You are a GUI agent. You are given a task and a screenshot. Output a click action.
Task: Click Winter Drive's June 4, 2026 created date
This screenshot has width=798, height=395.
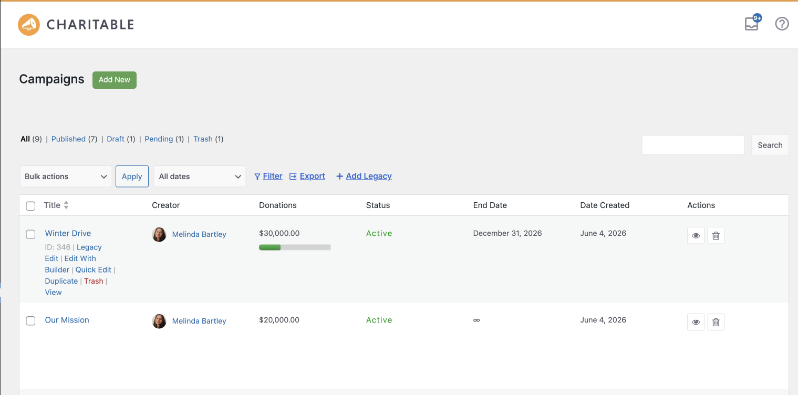point(603,233)
